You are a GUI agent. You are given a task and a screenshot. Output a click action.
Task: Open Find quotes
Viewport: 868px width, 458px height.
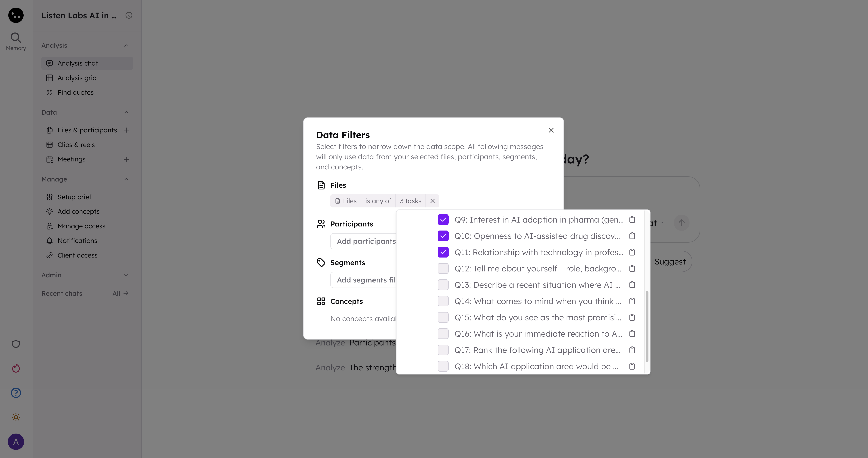87,92
